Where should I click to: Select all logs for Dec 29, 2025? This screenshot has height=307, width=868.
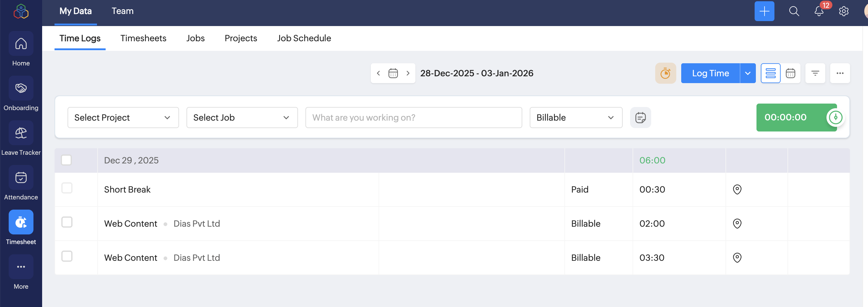(x=66, y=160)
